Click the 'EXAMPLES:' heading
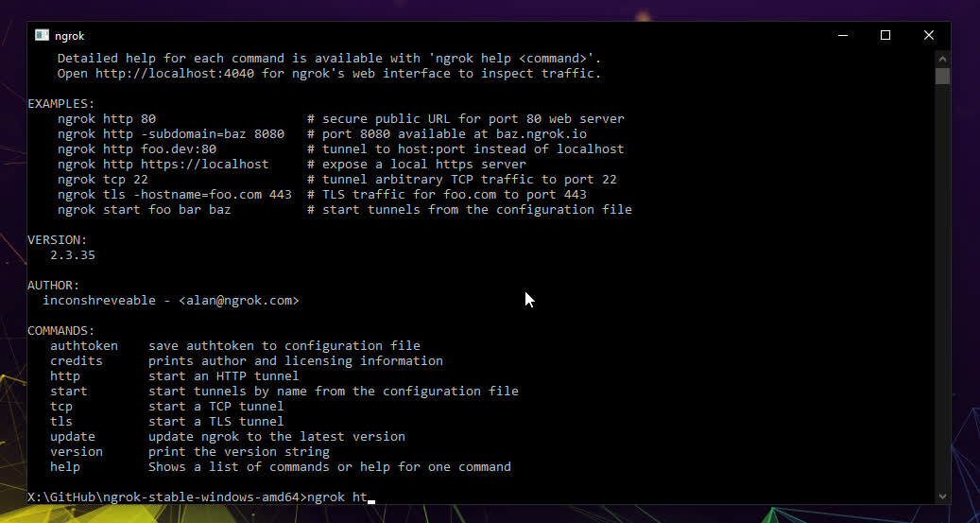The width and height of the screenshot is (980, 523). pos(61,104)
